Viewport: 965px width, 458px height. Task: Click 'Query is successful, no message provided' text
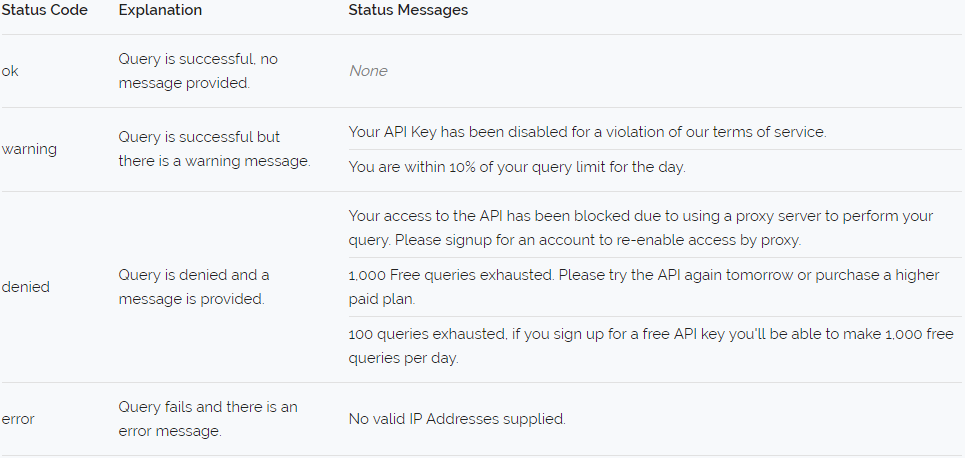pos(198,71)
